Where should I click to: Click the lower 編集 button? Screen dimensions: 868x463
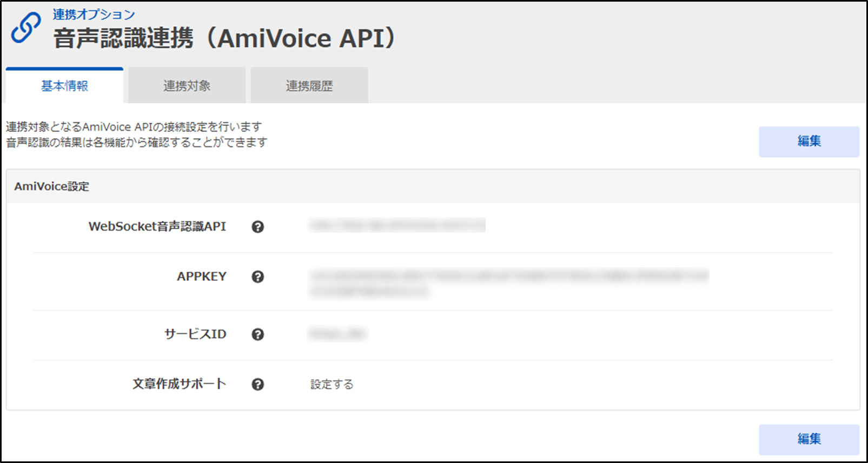(809, 439)
